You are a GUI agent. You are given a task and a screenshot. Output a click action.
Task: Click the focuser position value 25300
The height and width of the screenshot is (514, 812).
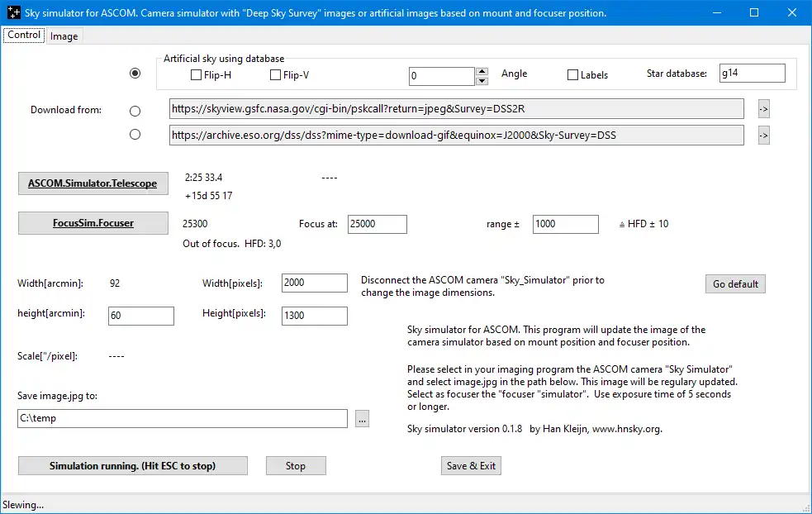[x=195, y=224]
